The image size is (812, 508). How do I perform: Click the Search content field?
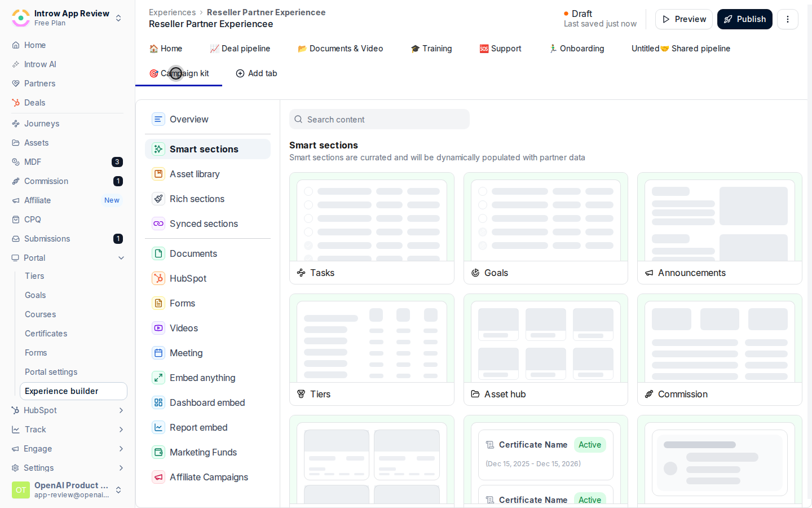click(379, 119)
